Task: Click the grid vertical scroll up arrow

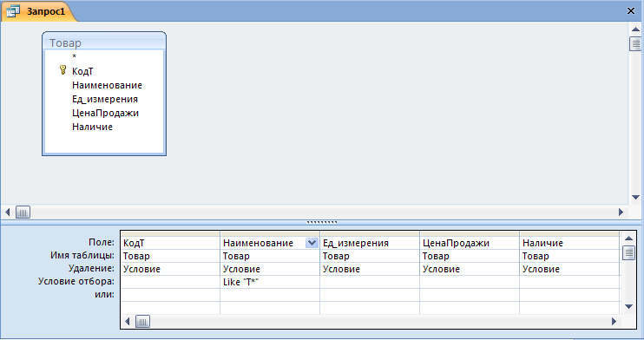Action: coord(628,239)
